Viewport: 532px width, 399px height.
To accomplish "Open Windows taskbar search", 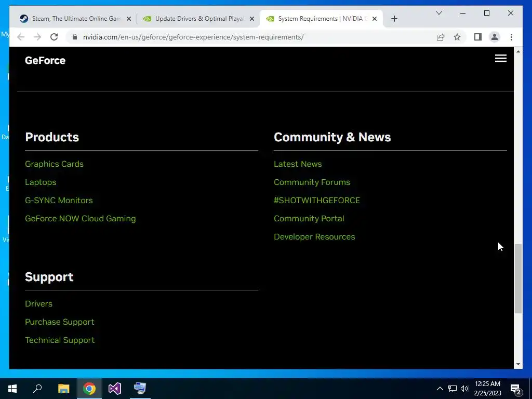I will [x=37, y=389].
